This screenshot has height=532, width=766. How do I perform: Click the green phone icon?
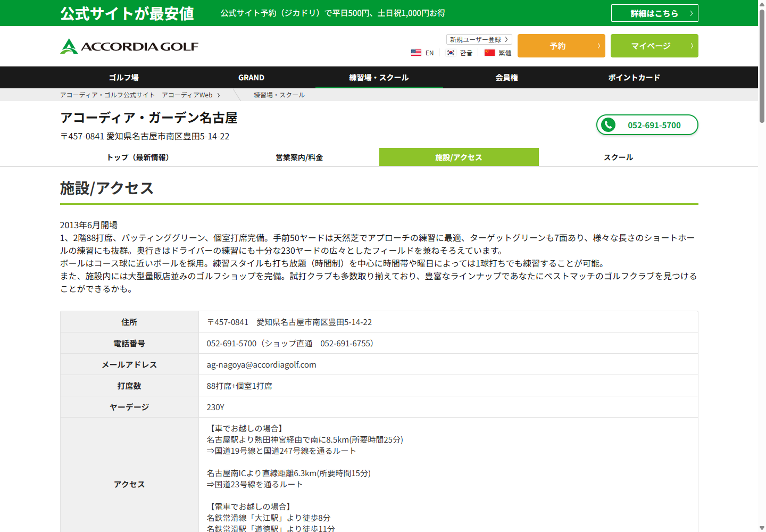(608, 125)
